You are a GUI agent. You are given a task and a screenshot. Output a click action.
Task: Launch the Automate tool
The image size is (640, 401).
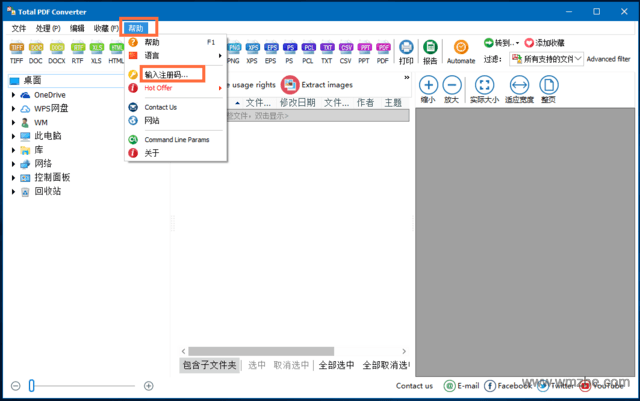point(461,52)
